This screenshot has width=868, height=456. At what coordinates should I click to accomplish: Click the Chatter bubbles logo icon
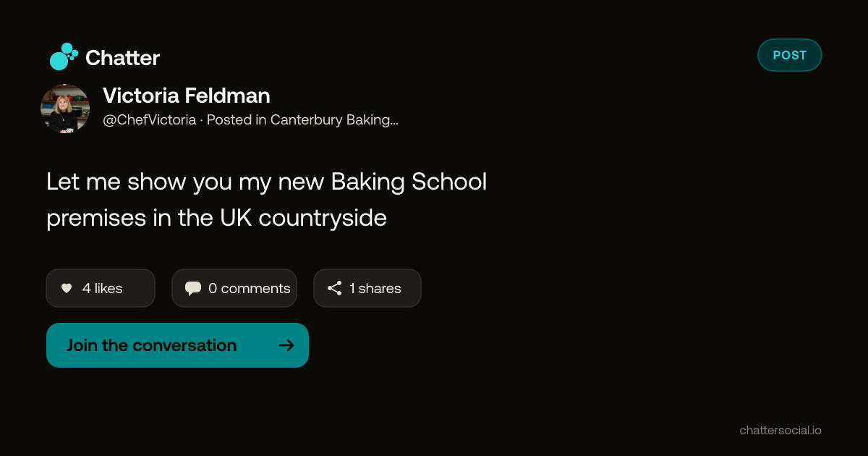pos(64,56)
